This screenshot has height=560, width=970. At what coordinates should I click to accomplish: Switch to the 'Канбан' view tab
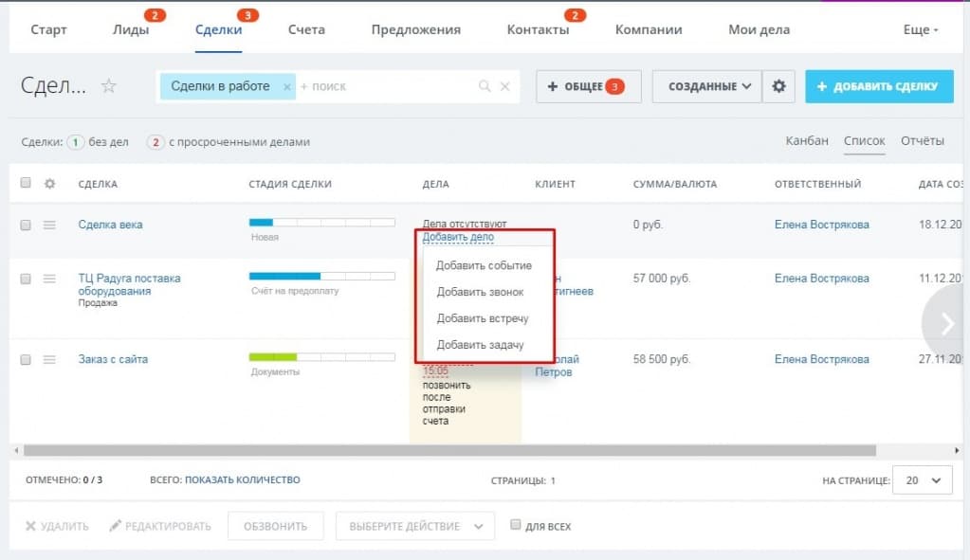point(807,141)
